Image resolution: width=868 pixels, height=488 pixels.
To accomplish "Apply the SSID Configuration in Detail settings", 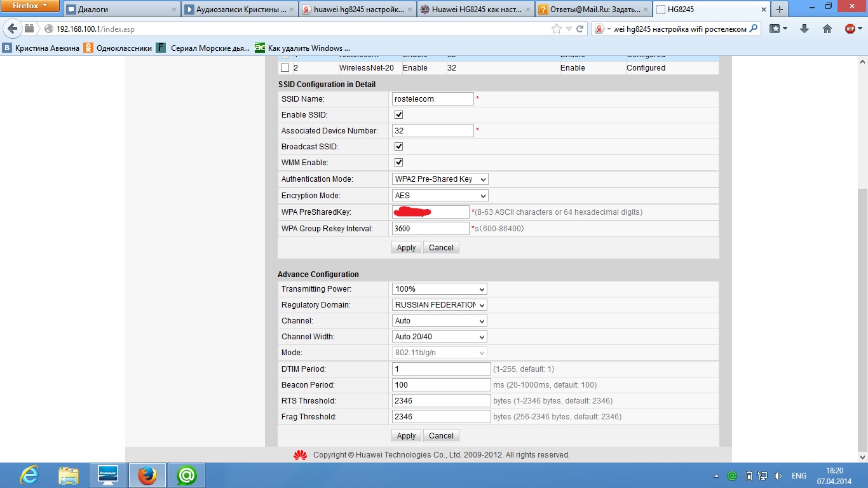I will pyautogui.click(x=406, y=248).
